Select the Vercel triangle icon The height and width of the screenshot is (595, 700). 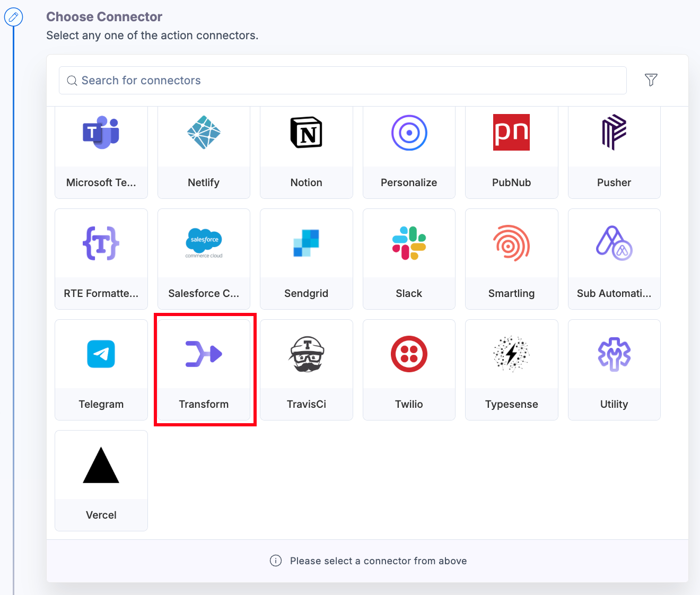[x=101, y=465]
